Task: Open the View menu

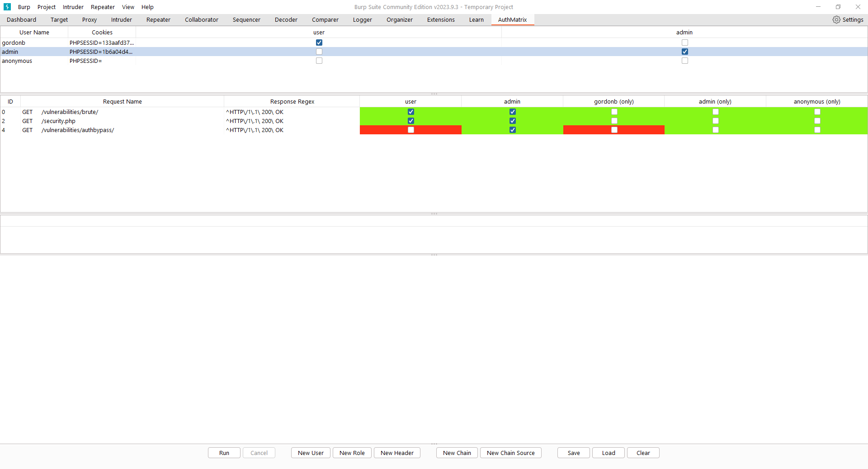Action: [128, 7]
